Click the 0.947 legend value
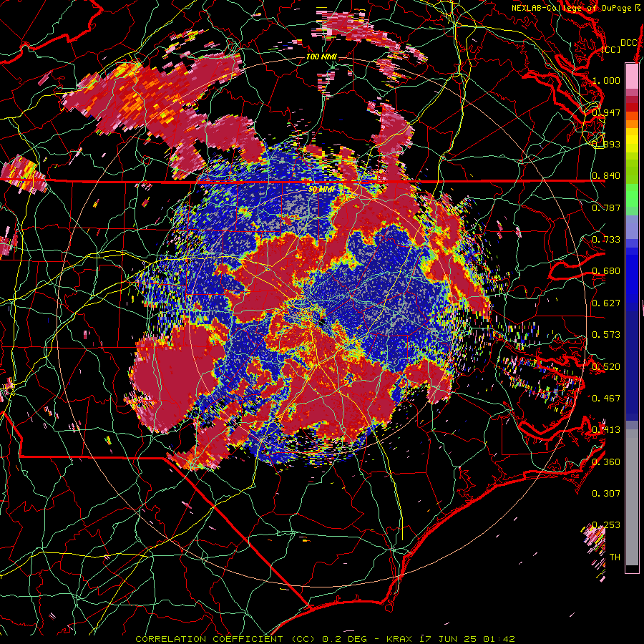Screen dimensions: 644x644 pyautogui.click(x=606, y=112)
